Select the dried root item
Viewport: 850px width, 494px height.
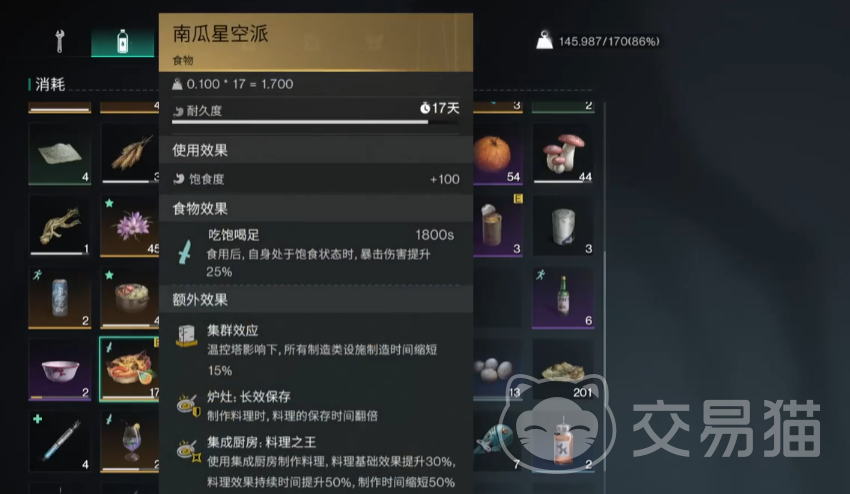(x=60, y=226)
